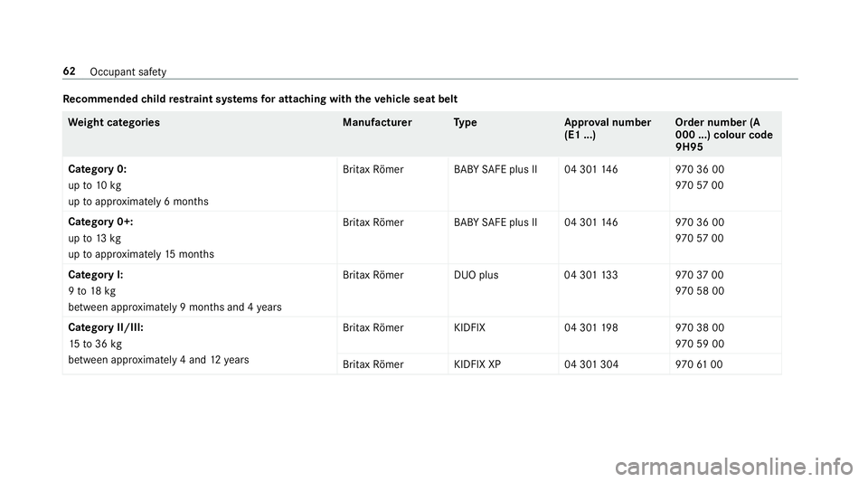Click order number 970 61 00
This screenshot has width=868, height=482.
click(x=699, y=364)
